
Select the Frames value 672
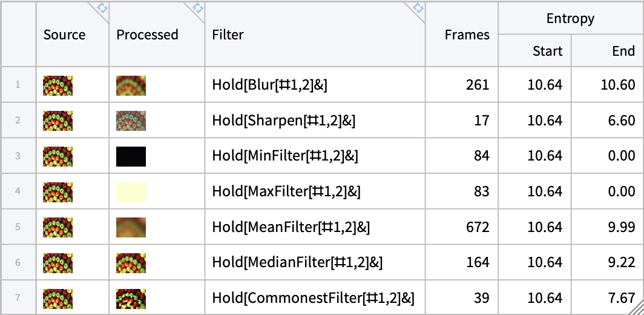[x=477, y=227]
